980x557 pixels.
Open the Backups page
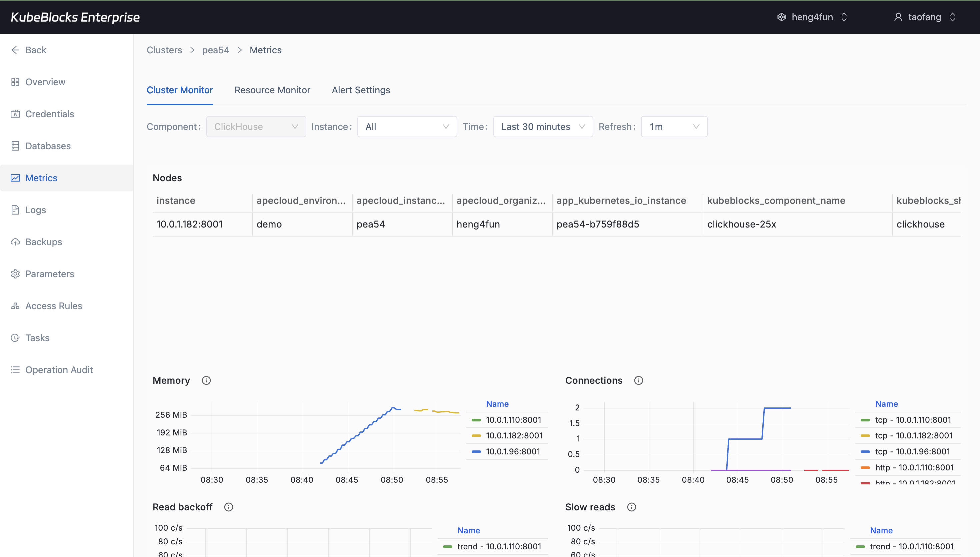tap(44, 242)
